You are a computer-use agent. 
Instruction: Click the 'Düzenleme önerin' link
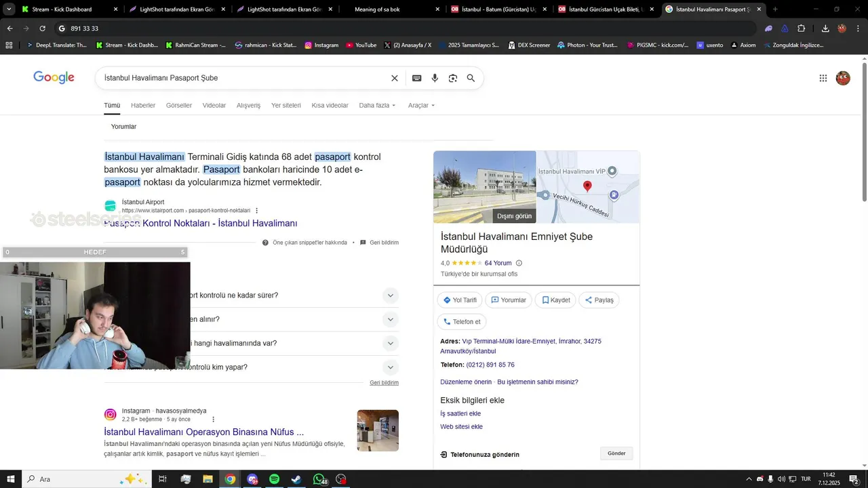pos(466,382)
